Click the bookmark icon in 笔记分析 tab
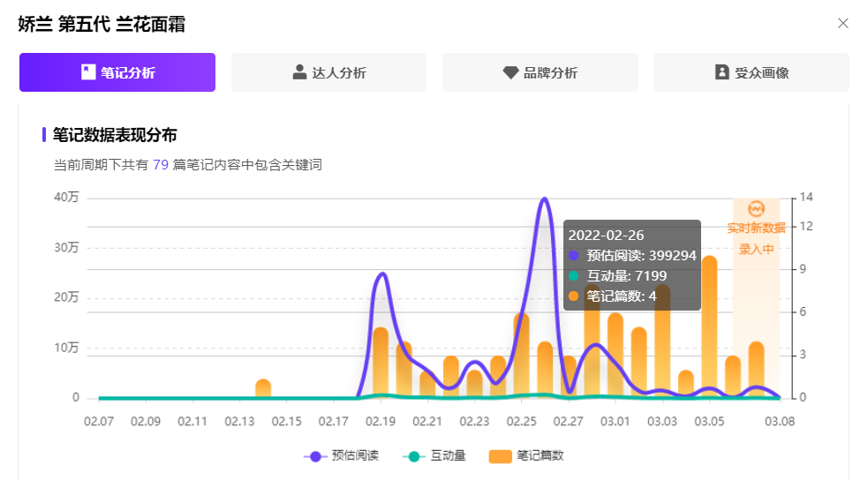The height and width of the screenshot is (480, 868). [x=88, y=71]
